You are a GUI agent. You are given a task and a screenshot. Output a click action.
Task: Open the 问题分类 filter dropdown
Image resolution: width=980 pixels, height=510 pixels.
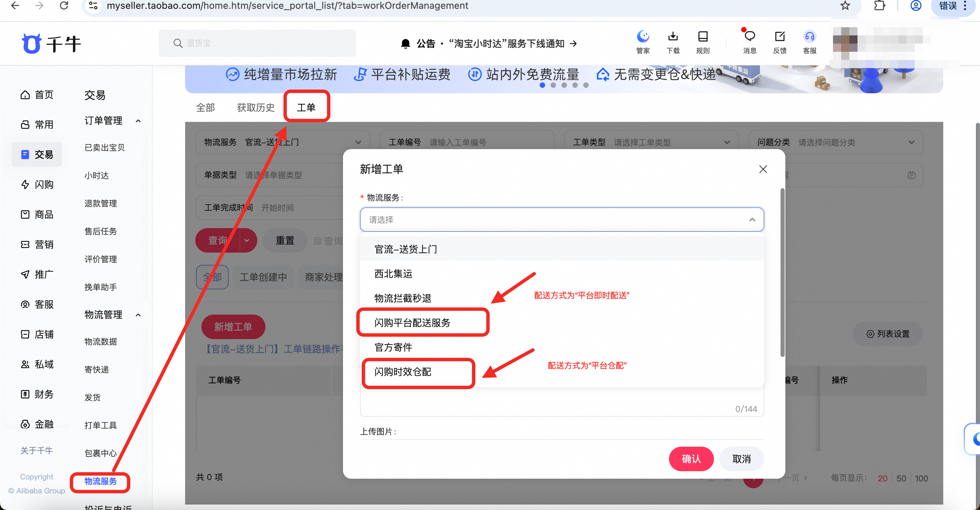tap(835, 142)
